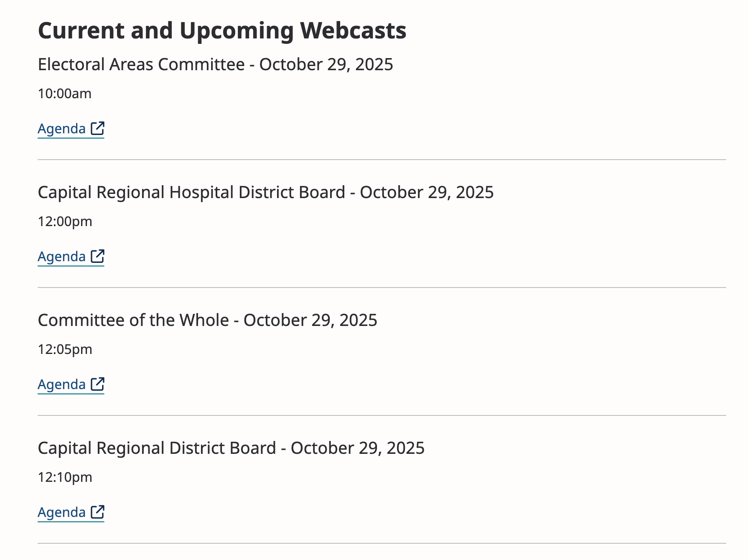The height and width of the screenshot is (560, 748).
Task: Open the Capital Regional Hospital District Board Agenda link
Action: point(62,257)
